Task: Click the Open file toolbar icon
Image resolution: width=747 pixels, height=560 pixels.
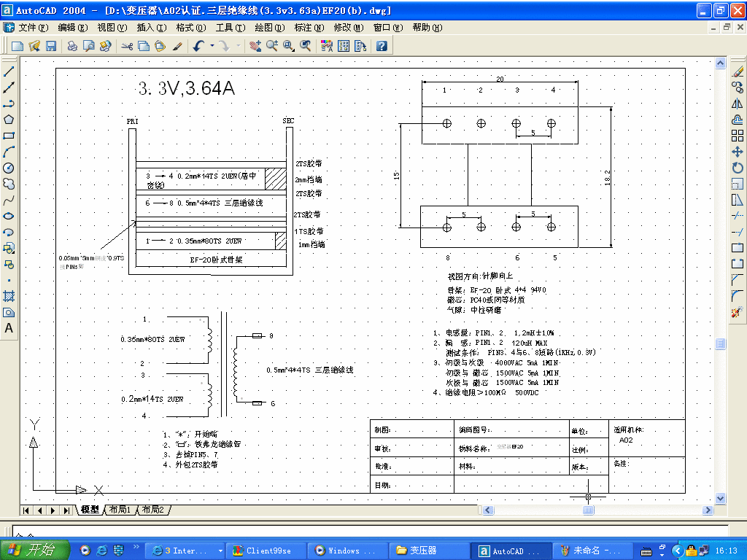Action: [34, 46]
